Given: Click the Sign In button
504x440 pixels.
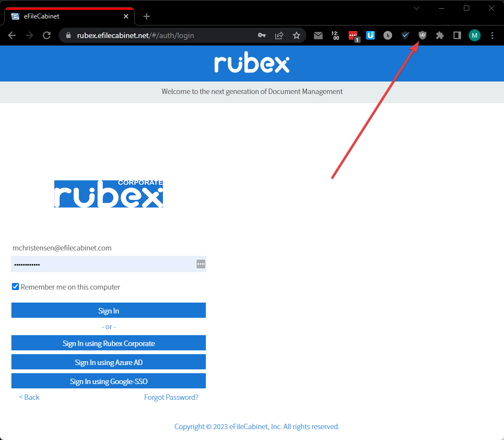Looking at the screenshot, I should pyautogui.click(x=109, y=310).
